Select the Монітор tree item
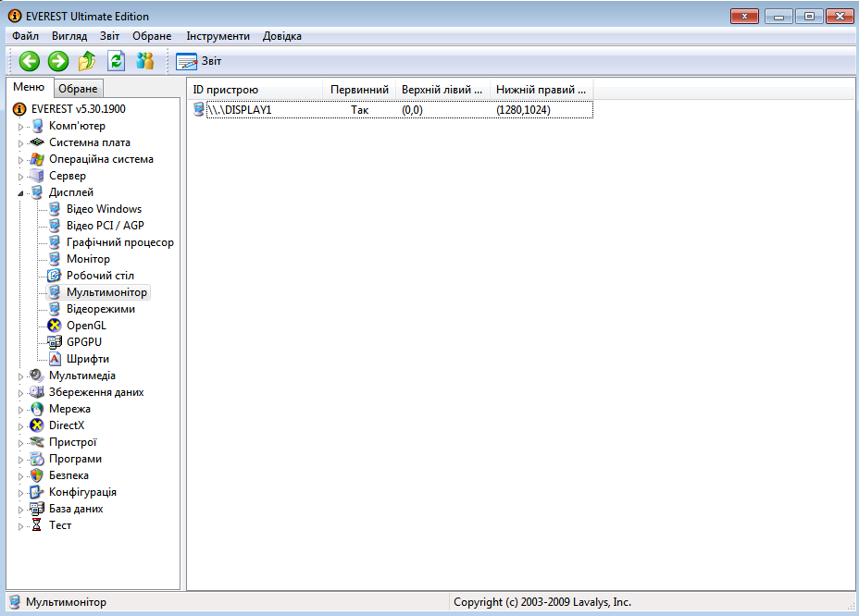This screenshot has width=859, height=616. [x=88, y=259]
